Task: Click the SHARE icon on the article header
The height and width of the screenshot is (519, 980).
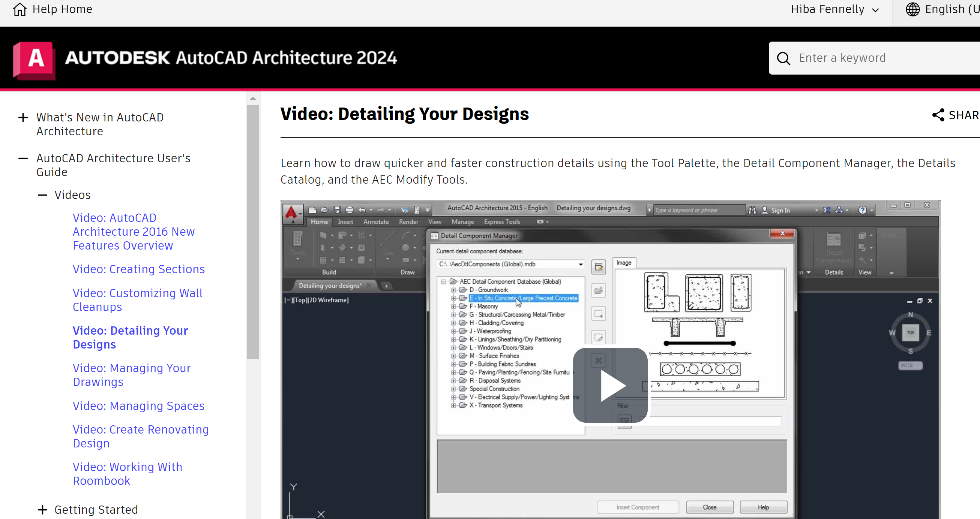Action: [938, 115]
